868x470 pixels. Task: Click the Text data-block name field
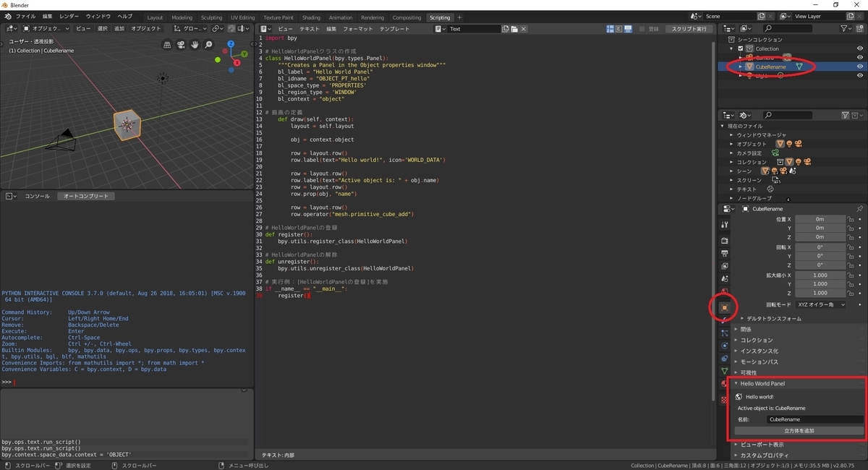(473, 29)
